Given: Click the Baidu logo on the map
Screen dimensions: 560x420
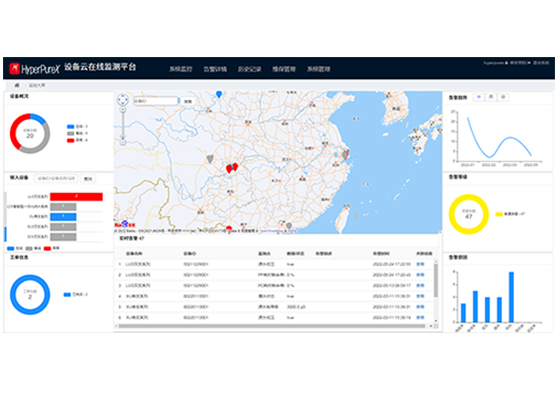Looking at the screenshot, I should click(x=125, y=224).
